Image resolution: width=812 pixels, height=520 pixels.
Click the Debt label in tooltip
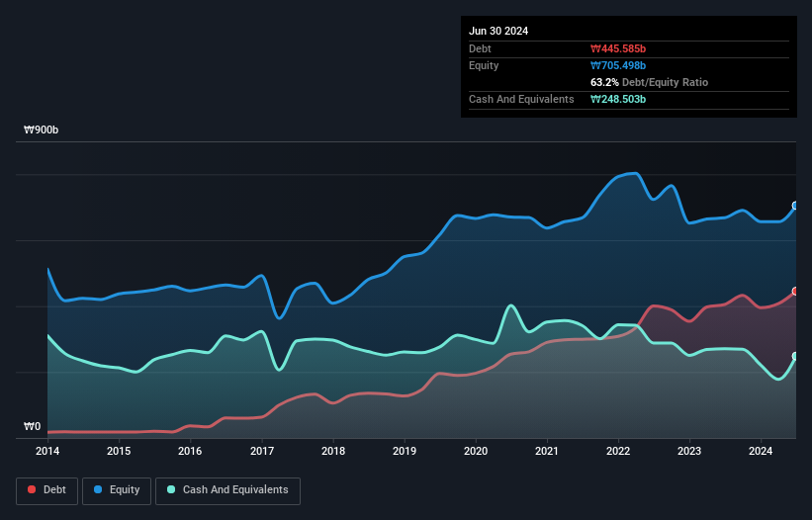[480, 48]
